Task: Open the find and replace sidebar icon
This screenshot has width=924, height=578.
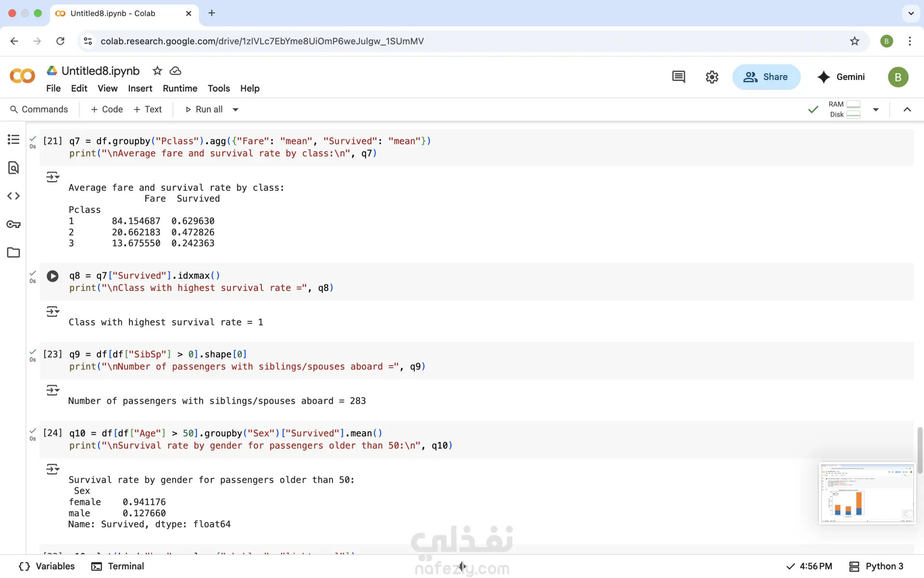Action: (x=13, y=168)
